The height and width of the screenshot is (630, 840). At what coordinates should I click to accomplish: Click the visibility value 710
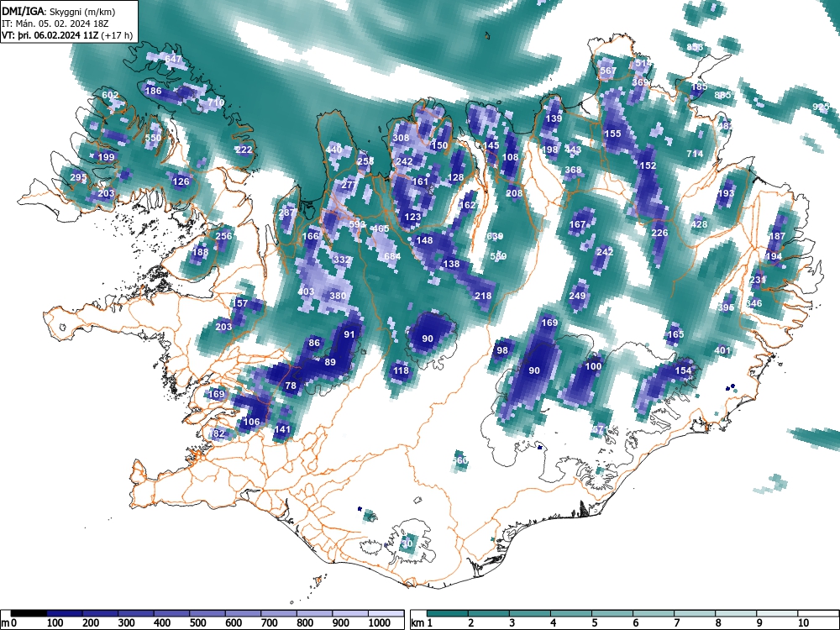[x=216, y=102]
